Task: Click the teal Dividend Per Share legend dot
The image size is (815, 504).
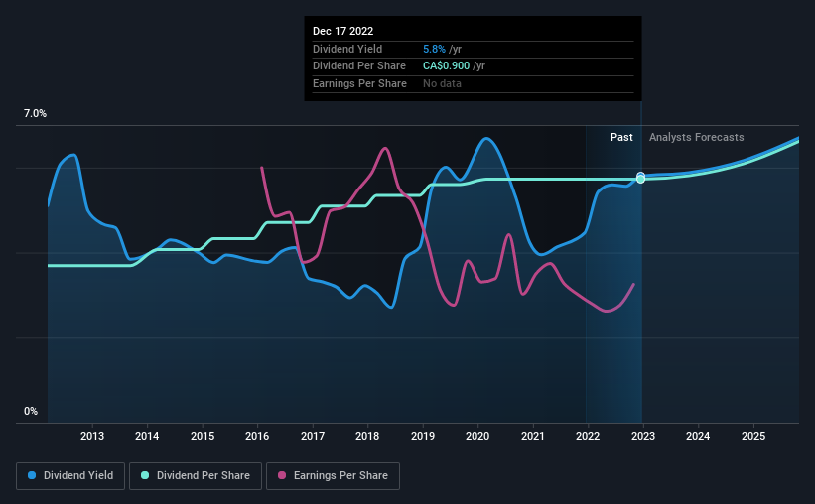Action: 145,475
